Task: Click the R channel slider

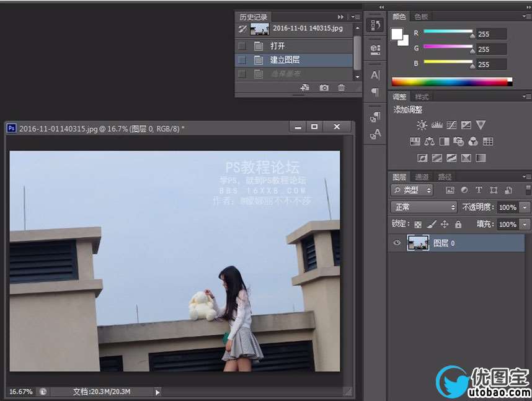Action: pyautogui.click(x=448, y=33)
